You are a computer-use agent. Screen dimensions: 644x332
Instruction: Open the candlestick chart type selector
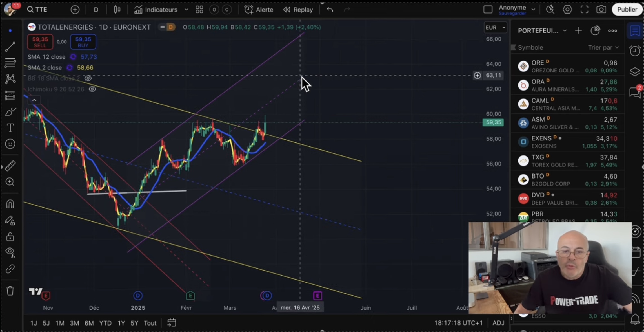[117, 10]
